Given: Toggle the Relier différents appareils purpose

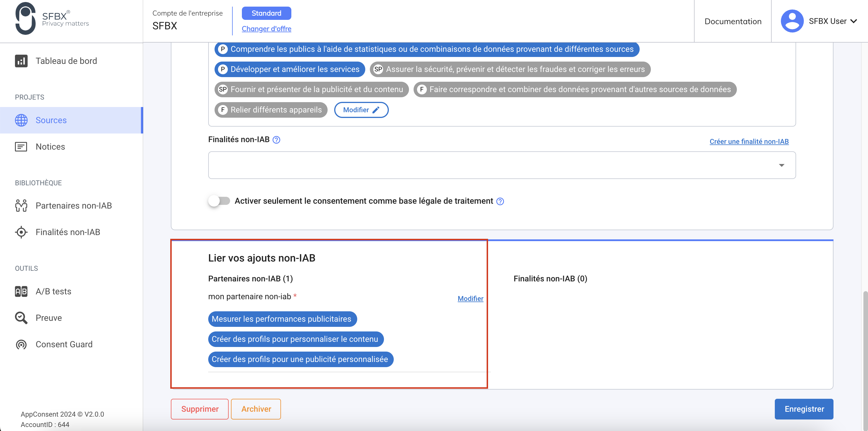Looking at the screenshot, I should (x=271, y=110).
